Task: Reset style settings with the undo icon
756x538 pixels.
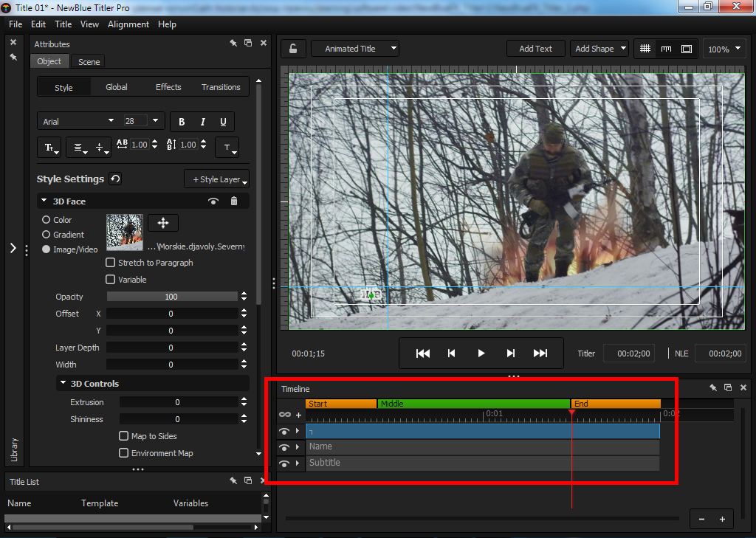Action: click(x=115, y=179)
